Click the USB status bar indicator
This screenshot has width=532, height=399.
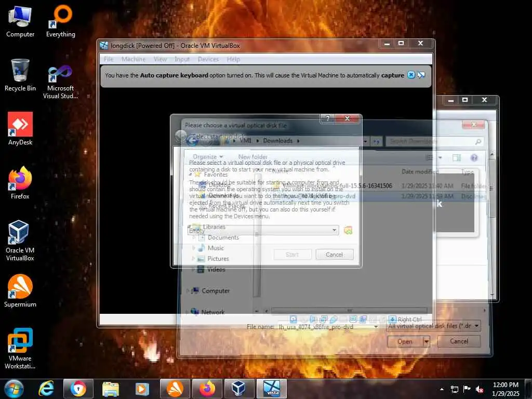[333, 320]
